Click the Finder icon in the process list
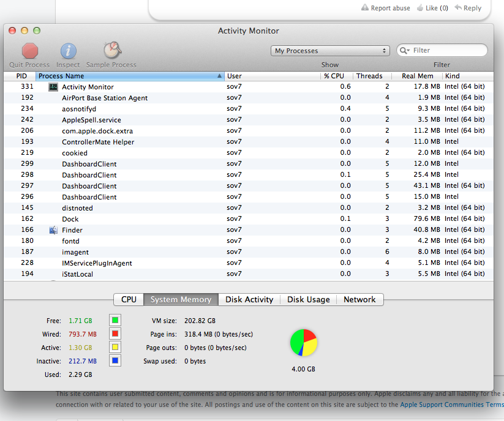The height and width of the screenshot is (421, 504). point(53,230)
